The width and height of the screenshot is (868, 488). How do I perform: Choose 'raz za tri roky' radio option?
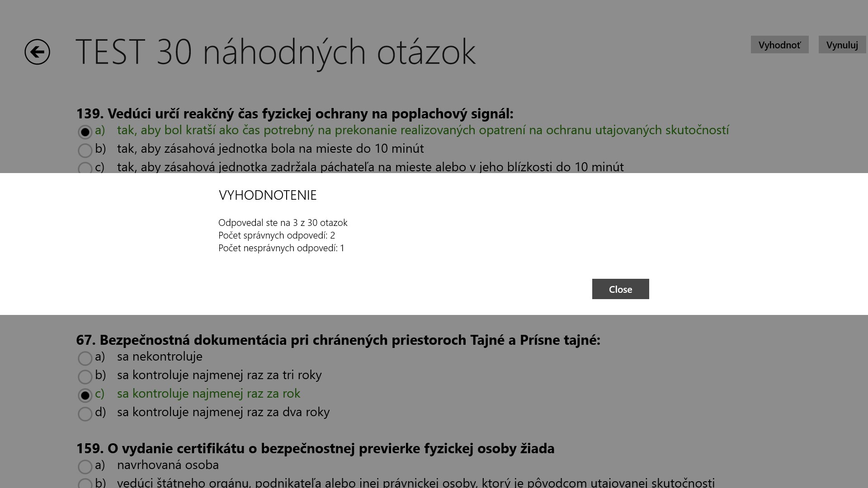pos(85,377)
